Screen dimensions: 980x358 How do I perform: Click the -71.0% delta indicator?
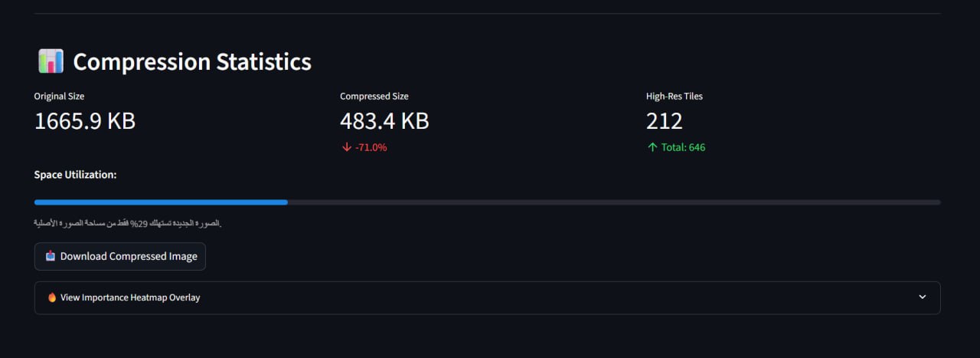tap(371, 147)
